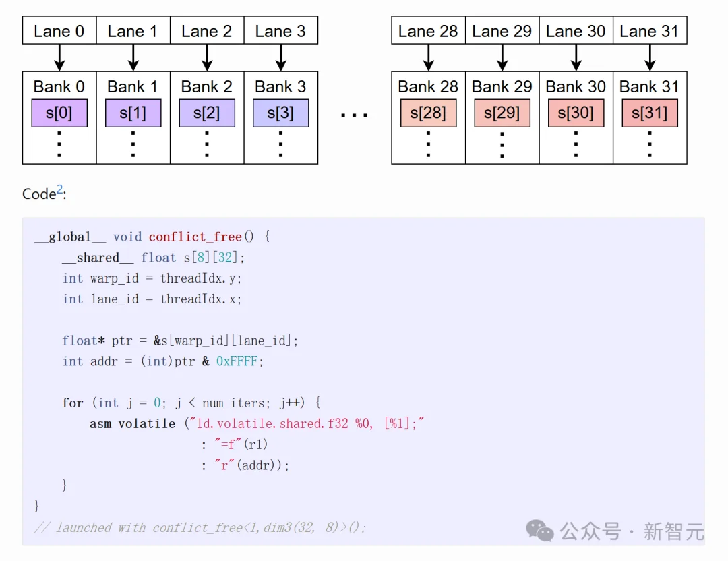Open footnote 2 link next to Code

tap(59, 190)
